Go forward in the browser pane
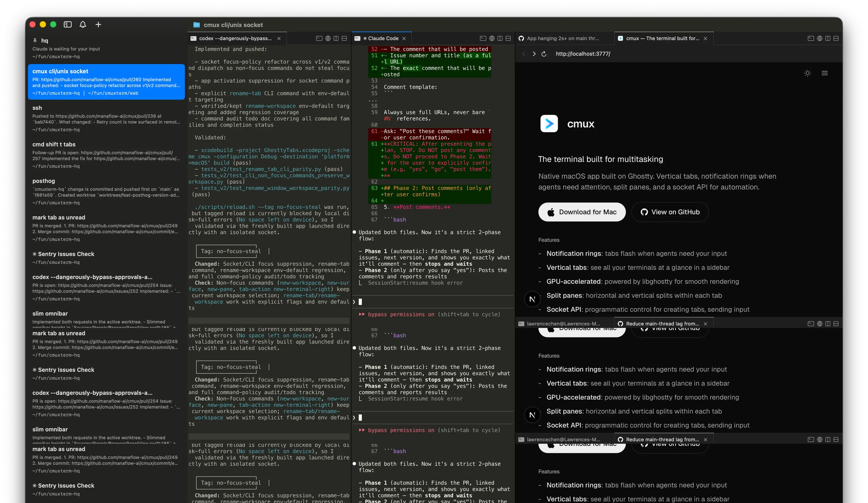The height and width of the screenshot is (503, 868). [x=534, y=54]
